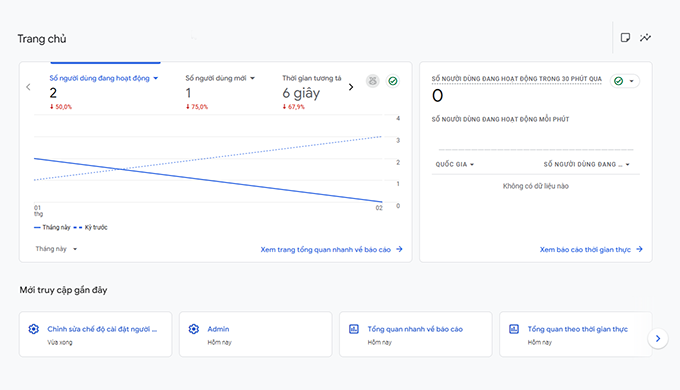Click arrow next to Xem trang tổng quan nhanh

click(x=399, y=249)
